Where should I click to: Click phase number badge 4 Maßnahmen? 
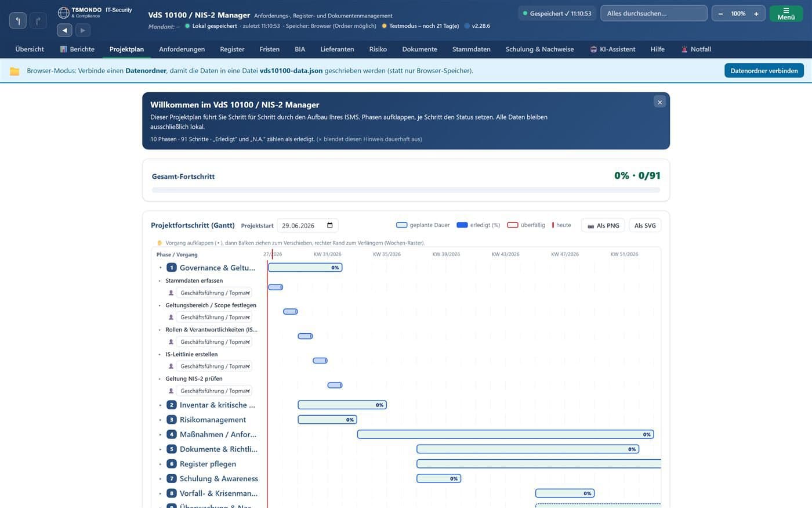[x=171, y=434]
